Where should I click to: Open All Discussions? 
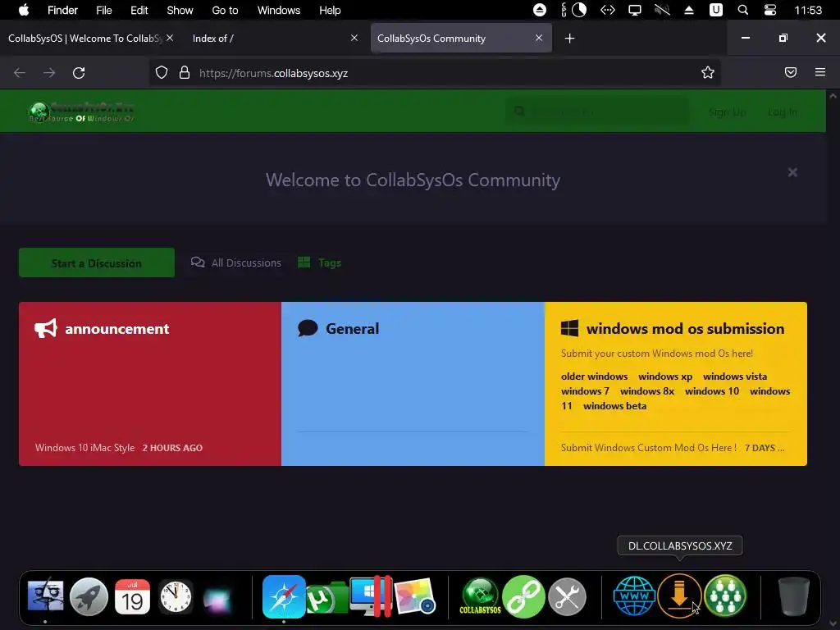[235, 262]
